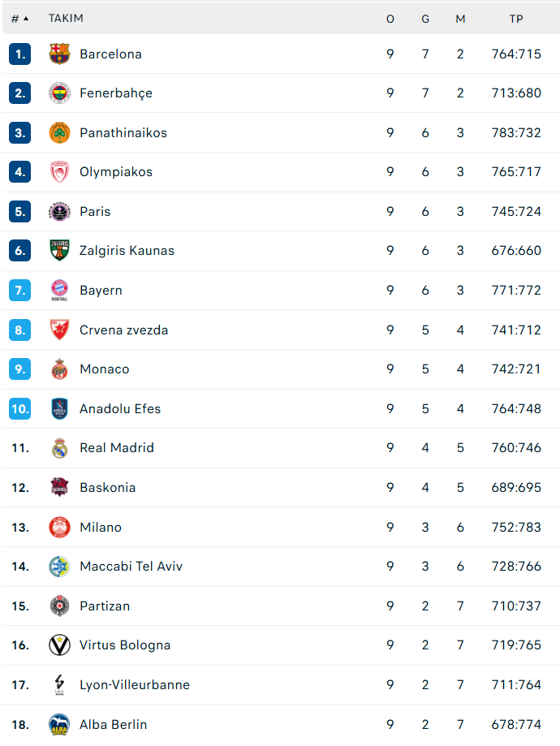Viewport: 560px width, 746px height.
Task: Click the Alba Berlin logo
Action: 59,725
